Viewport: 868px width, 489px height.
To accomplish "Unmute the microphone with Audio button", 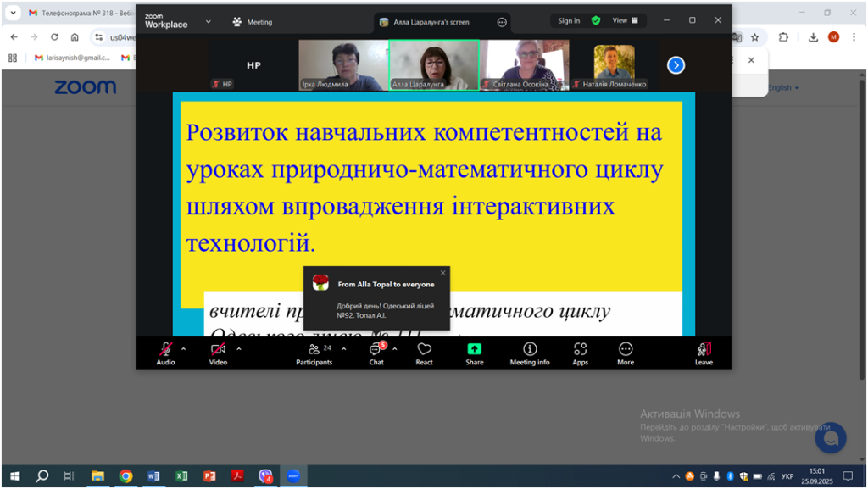I will click(165, 353).
